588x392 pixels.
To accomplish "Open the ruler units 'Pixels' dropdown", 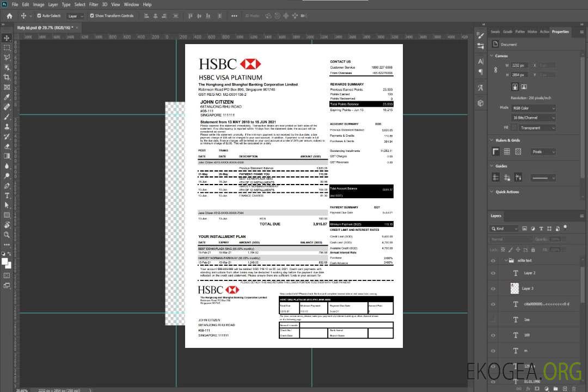I will 543,151.
